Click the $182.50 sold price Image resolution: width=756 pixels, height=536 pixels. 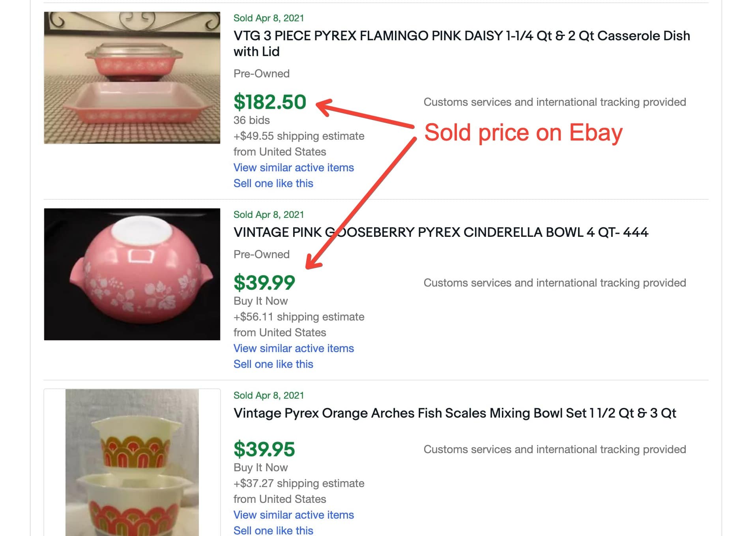point(270,101)
